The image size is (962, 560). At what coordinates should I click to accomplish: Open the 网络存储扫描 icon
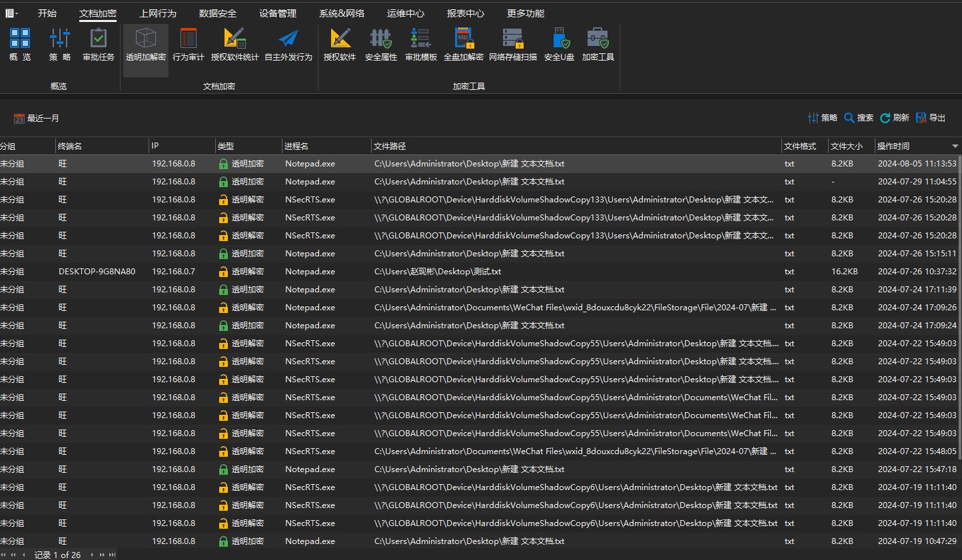[513, 45]
